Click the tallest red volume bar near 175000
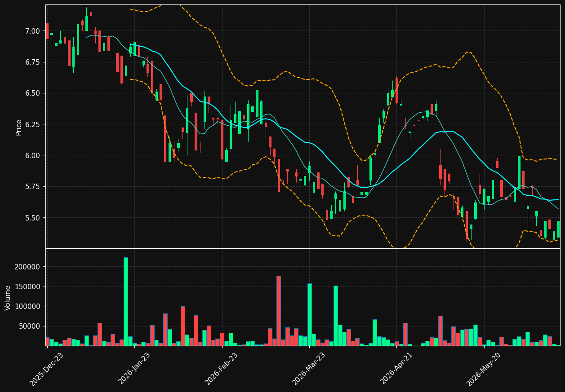 point(279,311)
